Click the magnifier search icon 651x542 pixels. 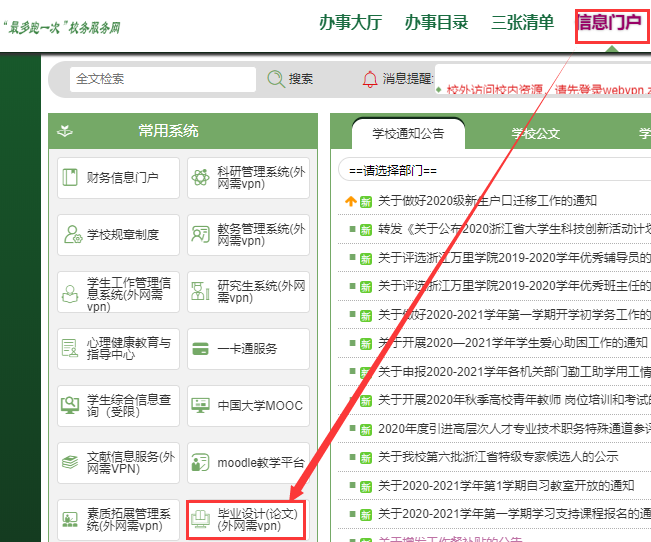pos(276,79)
